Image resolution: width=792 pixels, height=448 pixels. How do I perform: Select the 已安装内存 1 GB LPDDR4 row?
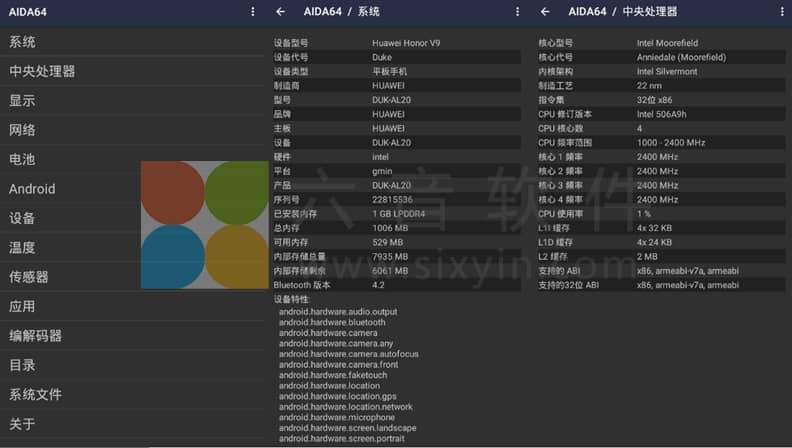point(397,214)
